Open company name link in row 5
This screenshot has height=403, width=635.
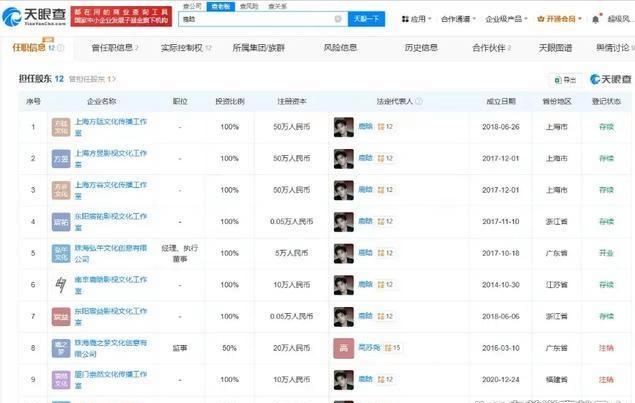111,253
